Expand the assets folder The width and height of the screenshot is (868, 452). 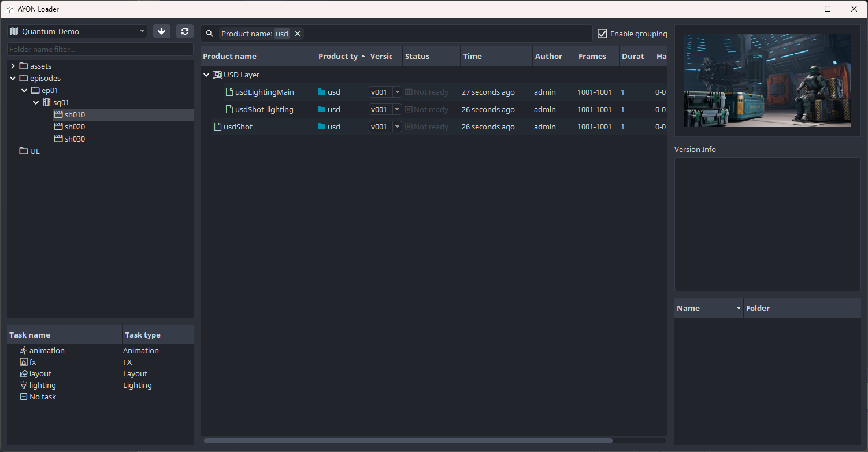(x=13, y=66)
